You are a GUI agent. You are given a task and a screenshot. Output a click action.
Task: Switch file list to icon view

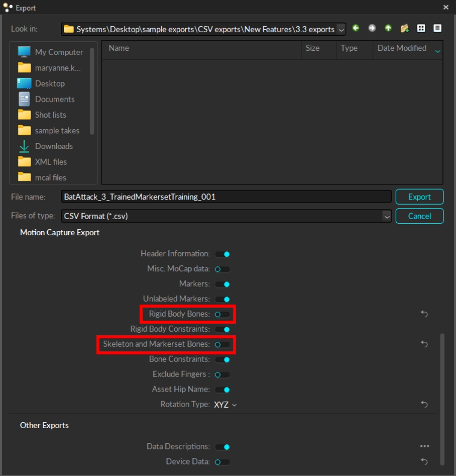(x=421, y=28)
